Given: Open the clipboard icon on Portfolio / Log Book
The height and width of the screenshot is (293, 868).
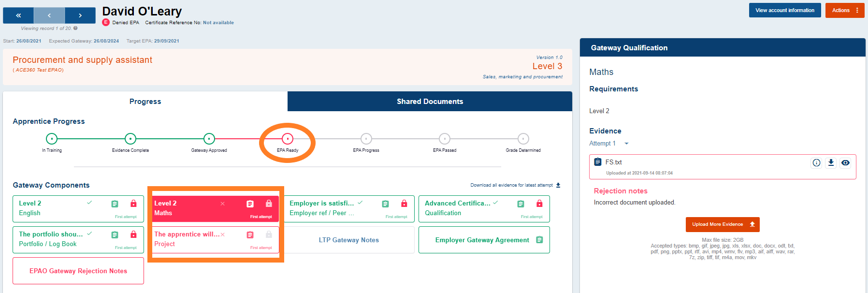Looking at the screenshot, I should tap(115, 234).
